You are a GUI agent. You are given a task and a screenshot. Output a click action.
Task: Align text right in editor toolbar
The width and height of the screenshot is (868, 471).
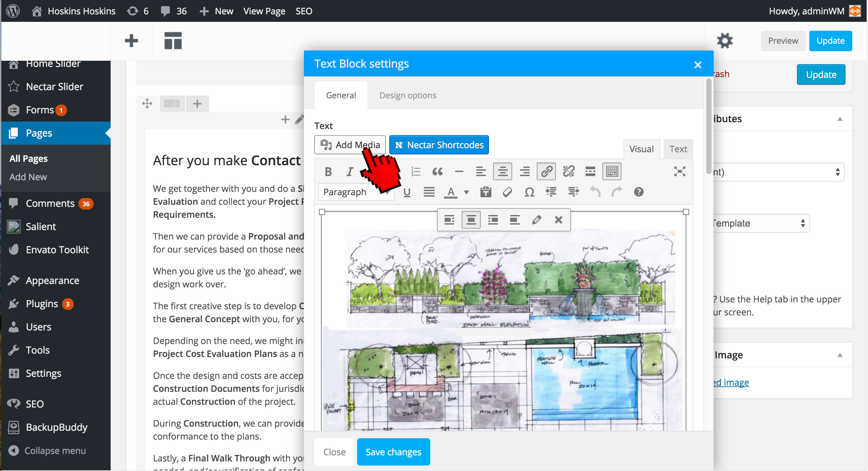coord(524,171)
